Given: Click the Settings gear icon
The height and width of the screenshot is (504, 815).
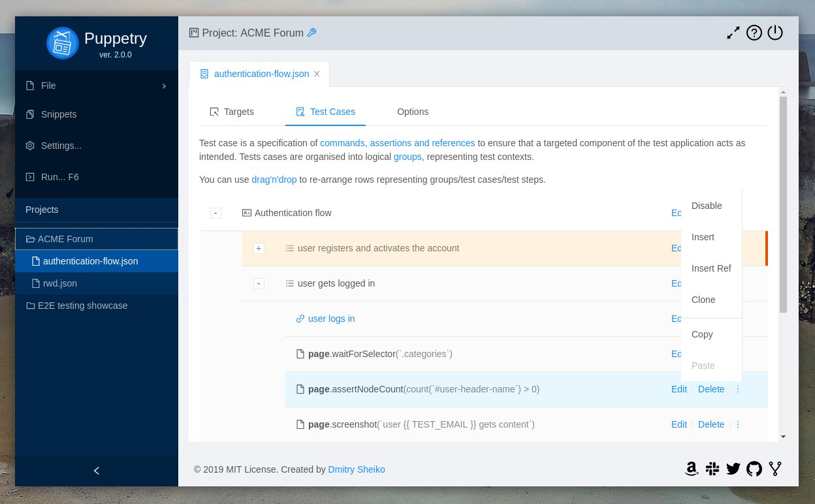Looking at the screenshot, I should [x=29, y=146].
